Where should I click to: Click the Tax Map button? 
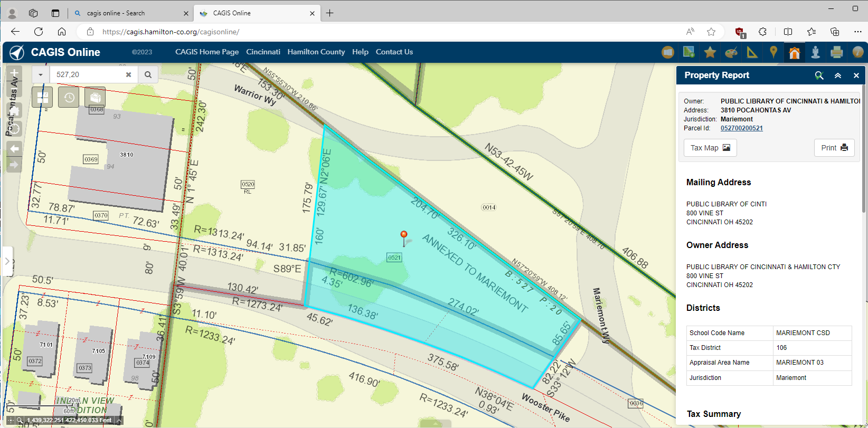pos(710,148)
